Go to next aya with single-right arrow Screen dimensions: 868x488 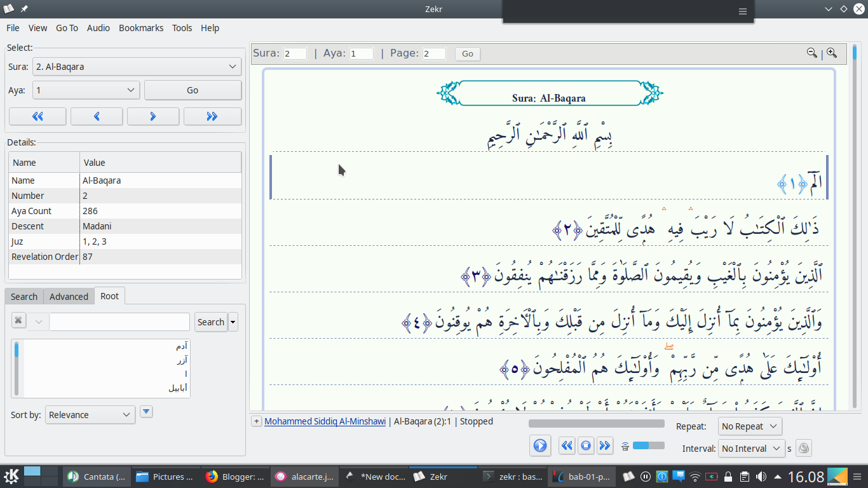tap(153, 116)
